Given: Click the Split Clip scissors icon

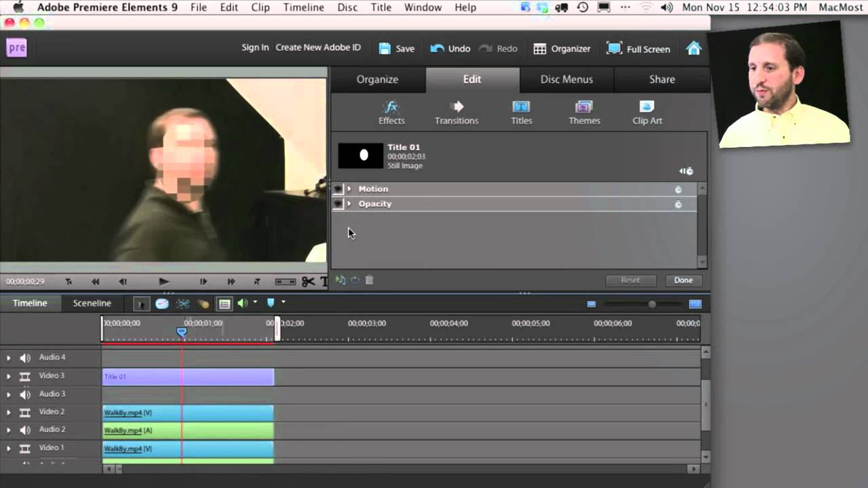Looking at the screenshot, I should pyautogui.click(x=308, y=281).
